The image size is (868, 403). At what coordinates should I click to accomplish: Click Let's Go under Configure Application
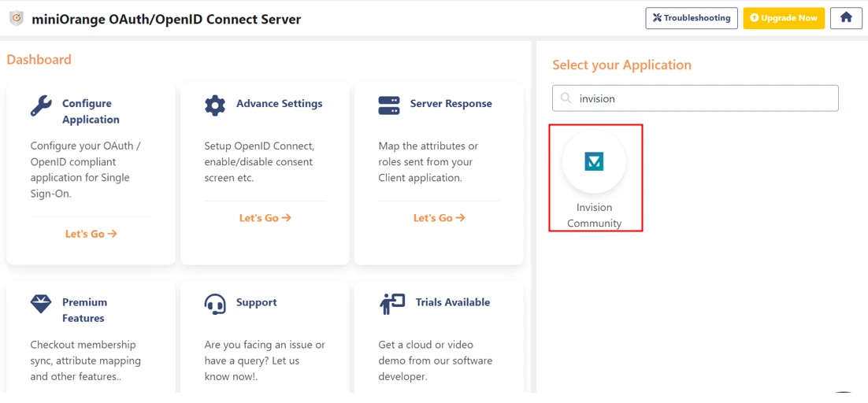coord(91,234)
